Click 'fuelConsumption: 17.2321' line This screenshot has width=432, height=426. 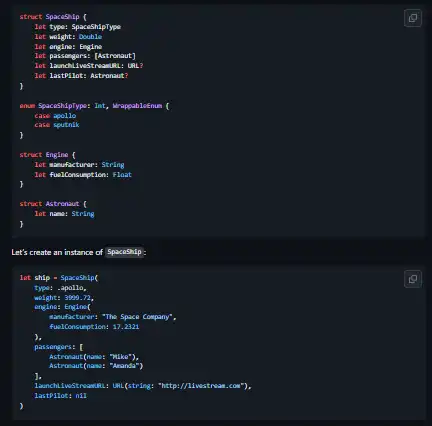click(x=94, y=327)
